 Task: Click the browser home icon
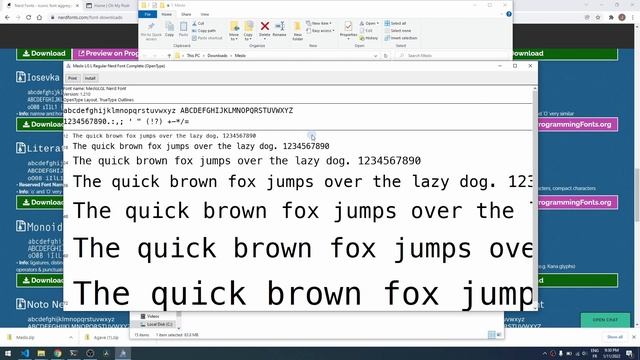pyautogui.click(x=39, y=17)
